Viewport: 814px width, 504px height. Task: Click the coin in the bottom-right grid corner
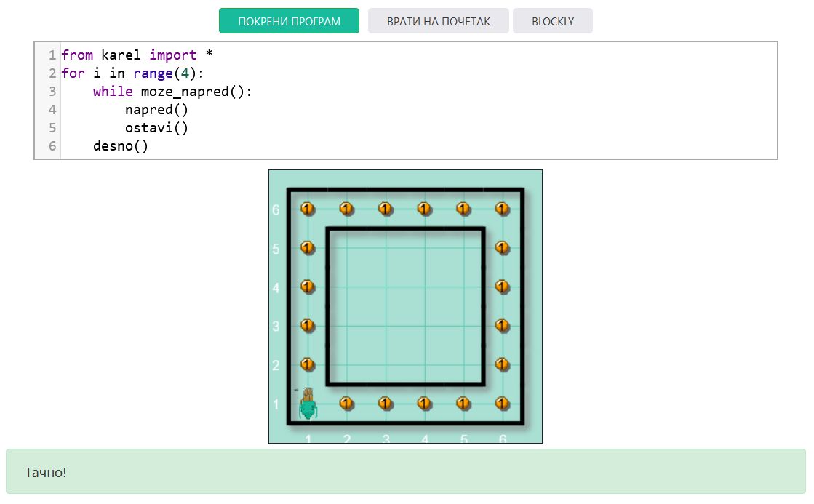[x=502, y=403]
